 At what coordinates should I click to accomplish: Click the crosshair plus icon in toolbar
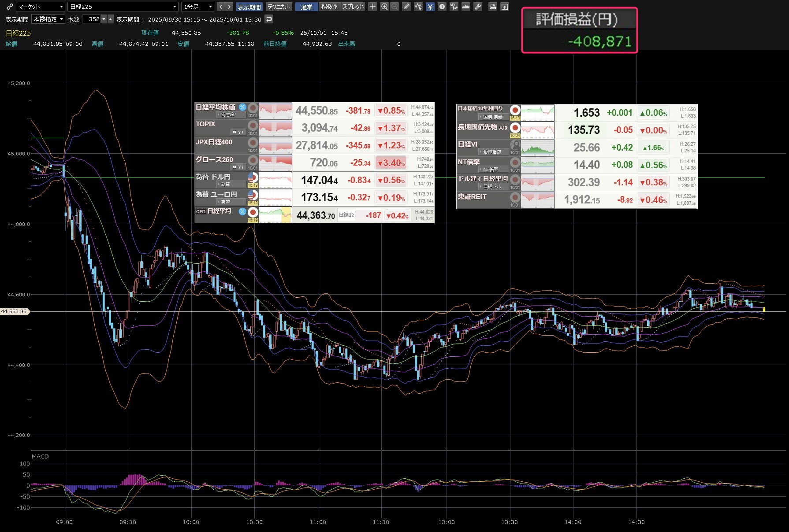click(372, 7)
